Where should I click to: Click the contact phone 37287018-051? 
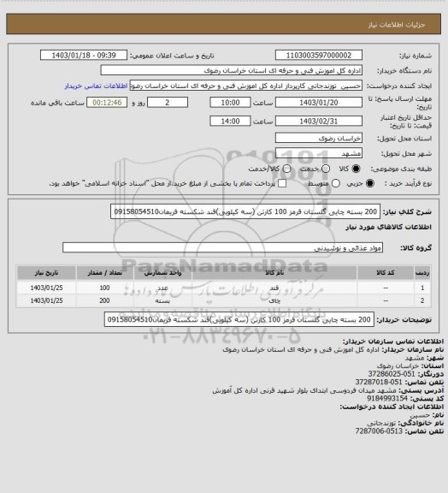point(379,382)
